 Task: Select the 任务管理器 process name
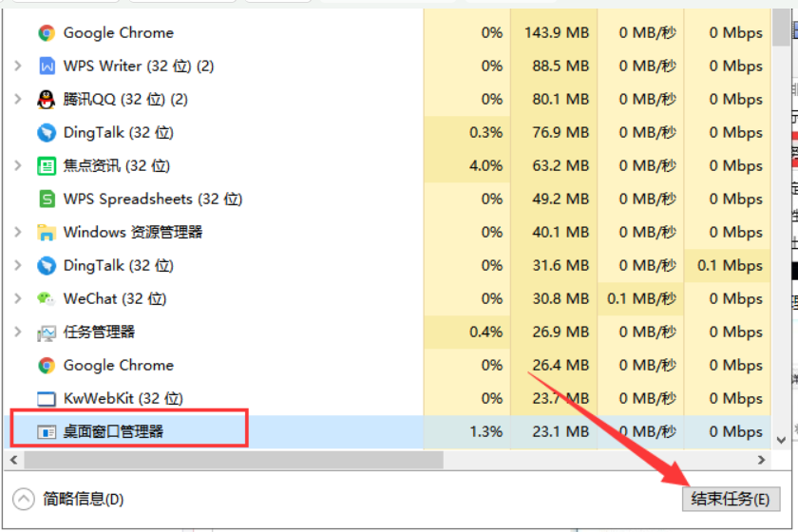[x=99, y=332]
